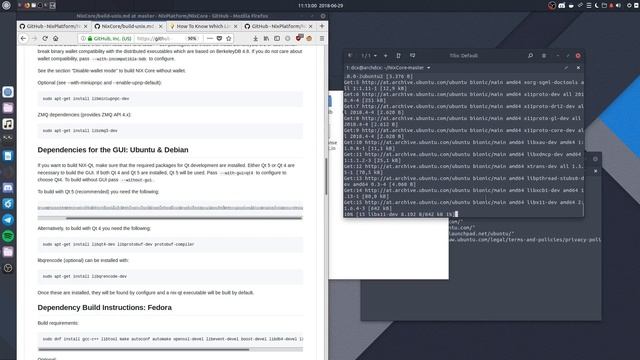Click the 90% zoom level indicator
Screen dimensions: 640x360
click(x=192, y=38)
